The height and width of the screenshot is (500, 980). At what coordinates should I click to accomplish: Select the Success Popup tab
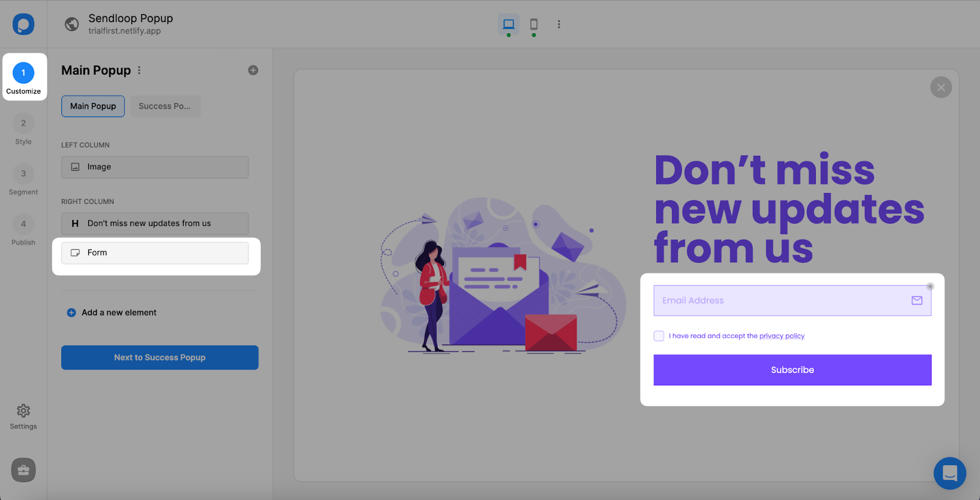pos(165,106)
